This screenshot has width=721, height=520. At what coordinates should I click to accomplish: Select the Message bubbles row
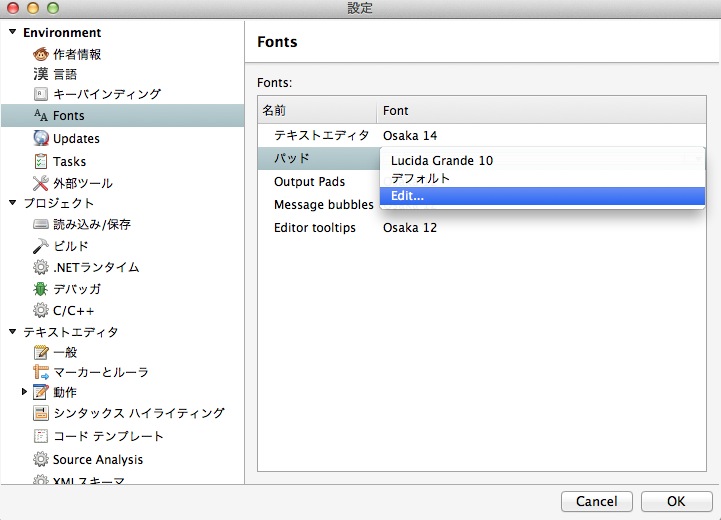[318, 205]
